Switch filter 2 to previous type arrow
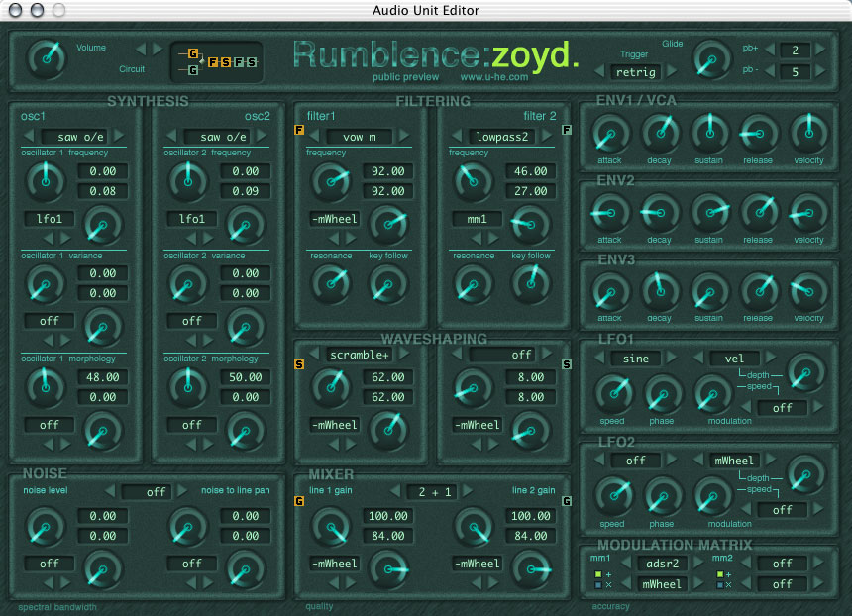 (x=457, y=136)
